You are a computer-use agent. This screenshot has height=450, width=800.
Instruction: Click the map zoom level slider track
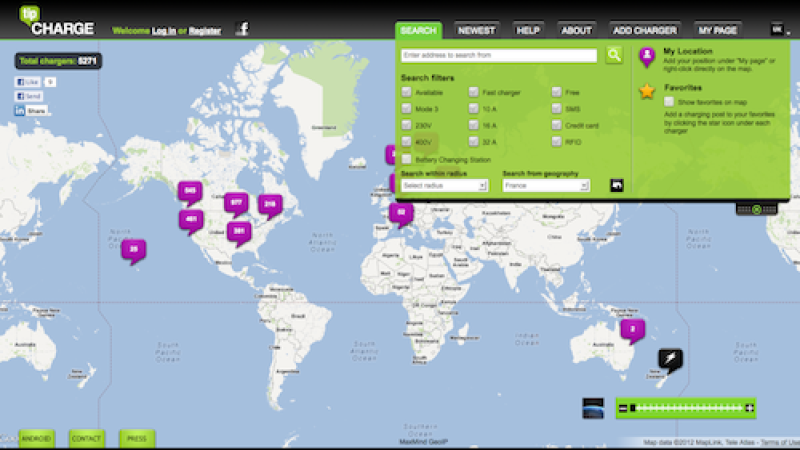689,408
